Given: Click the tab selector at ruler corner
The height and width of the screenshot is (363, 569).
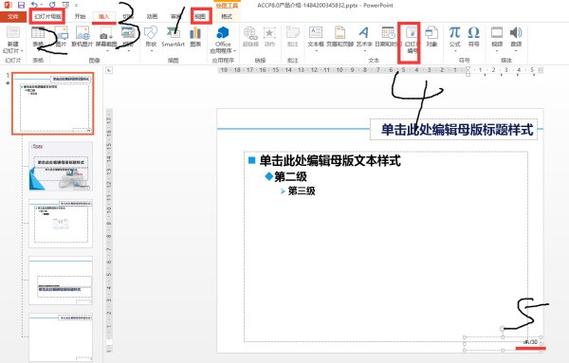Looking at the screenshot, I should (109, 70).
